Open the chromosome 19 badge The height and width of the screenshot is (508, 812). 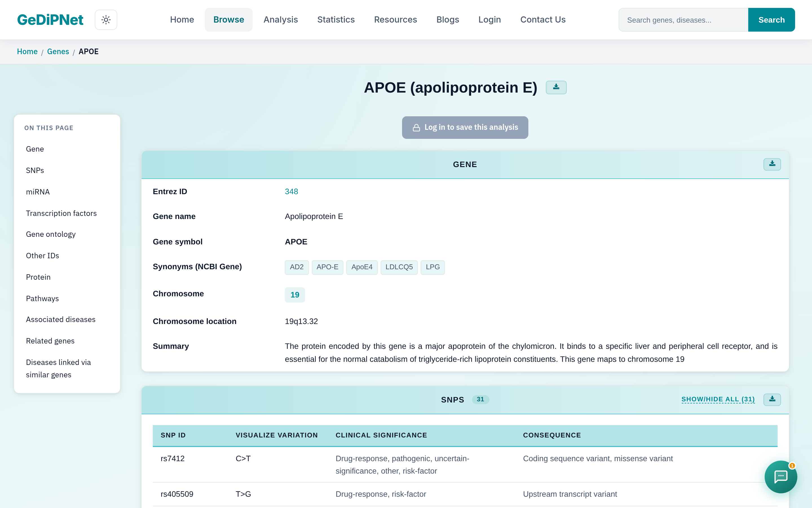point(295,295)
